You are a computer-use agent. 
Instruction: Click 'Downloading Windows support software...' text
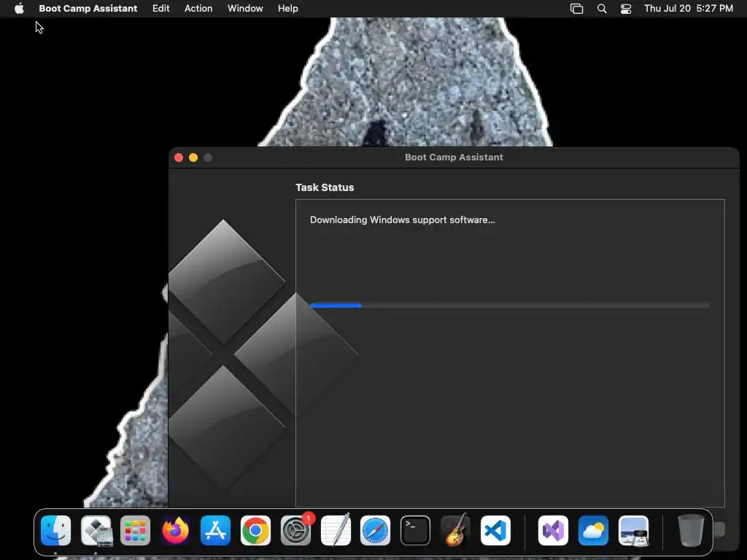click(403, 220)
